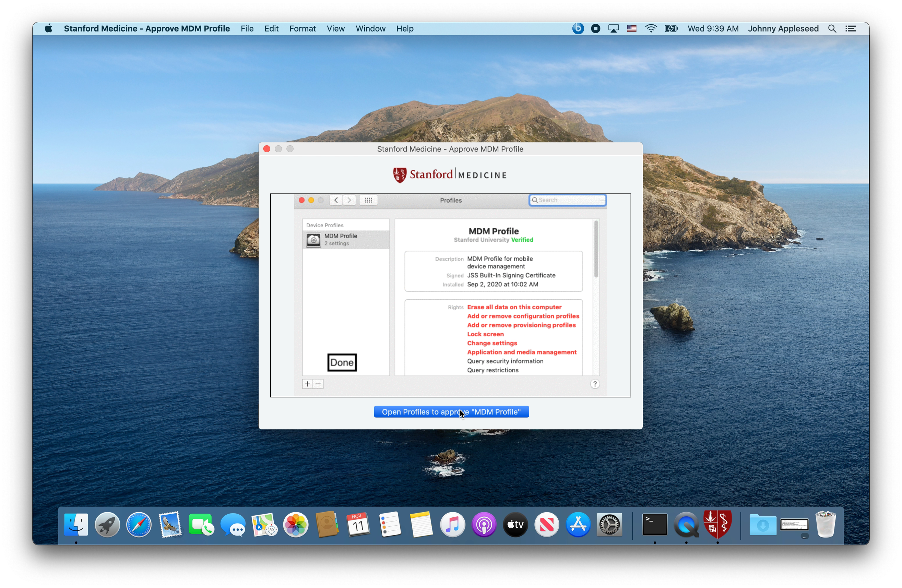Open the Format menu
Viewport: 902px width, 588px height.
[x=302, y=28]
